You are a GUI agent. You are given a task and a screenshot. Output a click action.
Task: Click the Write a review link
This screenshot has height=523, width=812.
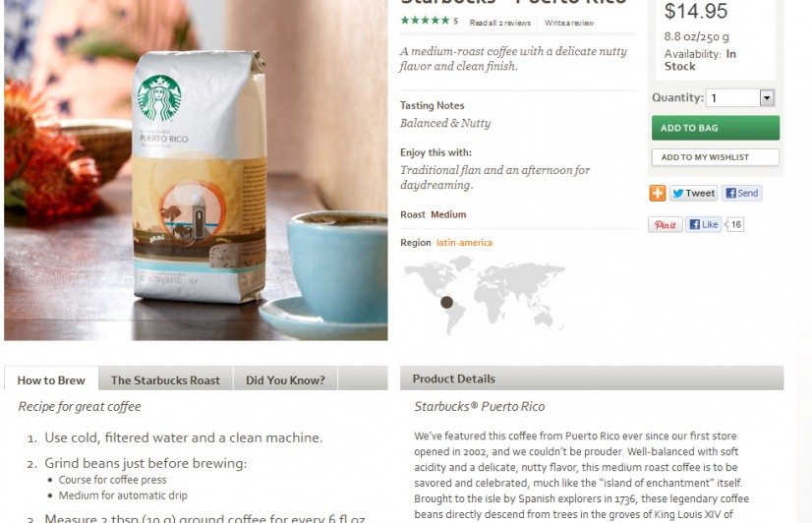(569, 23)
